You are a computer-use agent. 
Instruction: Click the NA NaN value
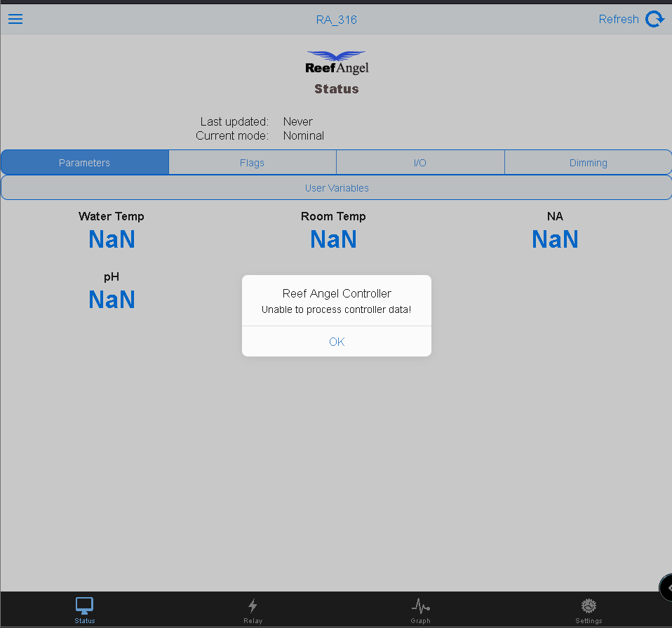pos(555,239)
